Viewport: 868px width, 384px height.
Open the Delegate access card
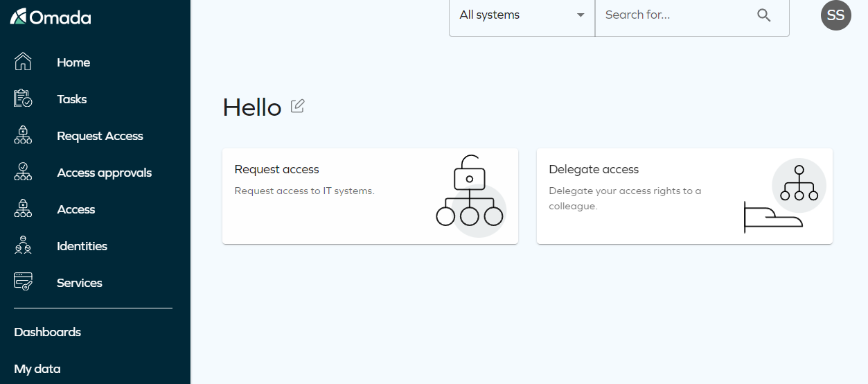[684, 196]
